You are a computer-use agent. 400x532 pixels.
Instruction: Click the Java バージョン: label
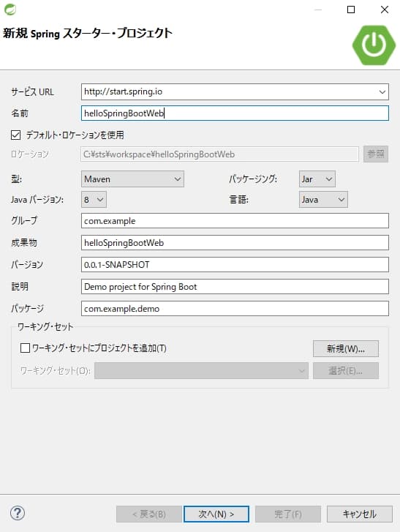point(37,200)
